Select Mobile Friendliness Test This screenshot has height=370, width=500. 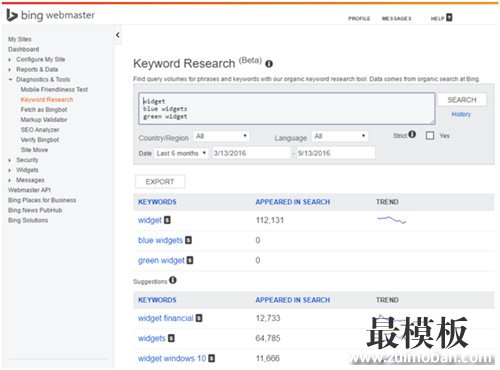point(54,89)
